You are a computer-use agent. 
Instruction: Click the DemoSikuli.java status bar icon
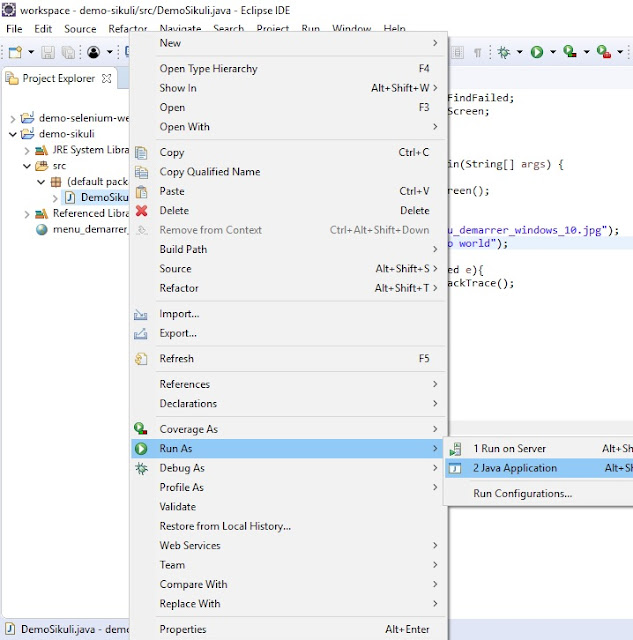click(x=10, y=629)
